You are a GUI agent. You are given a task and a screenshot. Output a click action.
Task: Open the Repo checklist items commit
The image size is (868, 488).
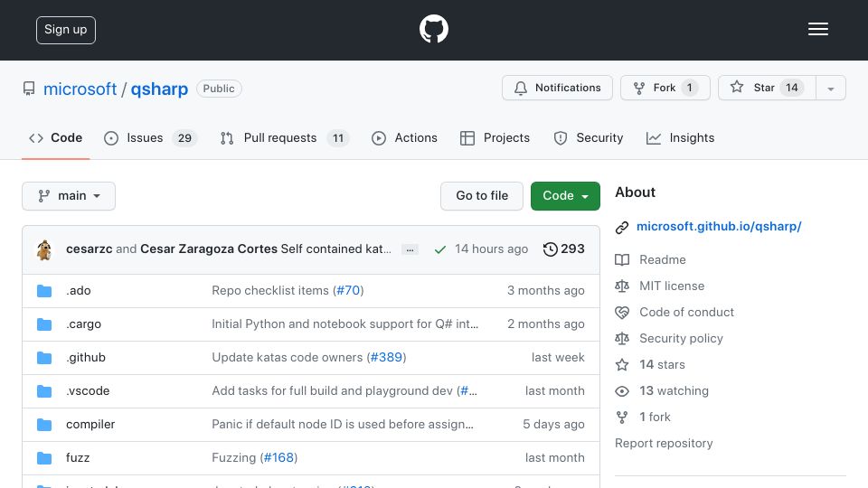(270, 290)
